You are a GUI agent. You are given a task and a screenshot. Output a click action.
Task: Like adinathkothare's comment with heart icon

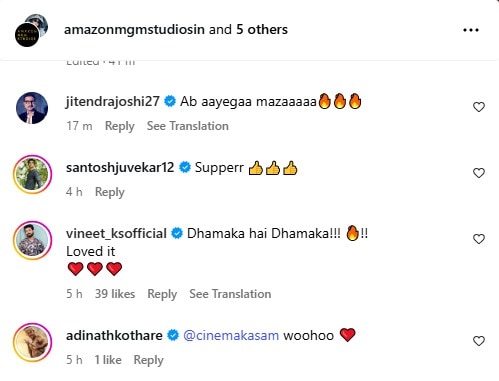479,341
